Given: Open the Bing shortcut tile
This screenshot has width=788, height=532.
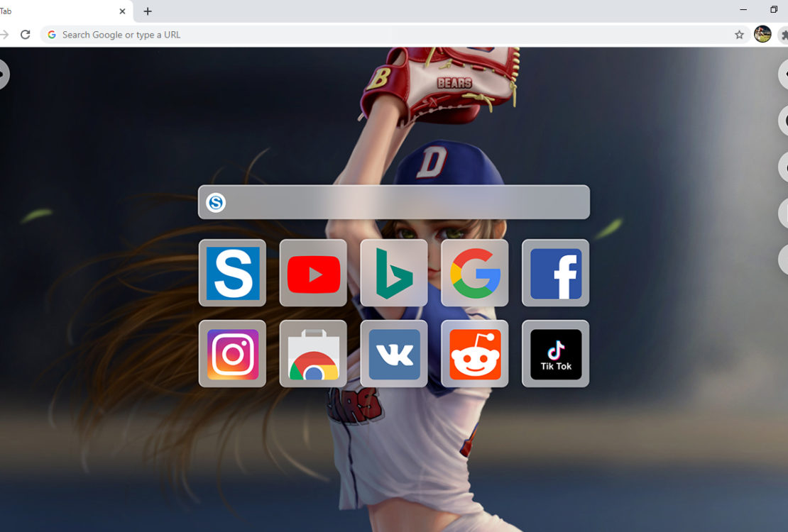Looking at the screenshot, I should tap(394, 273).
